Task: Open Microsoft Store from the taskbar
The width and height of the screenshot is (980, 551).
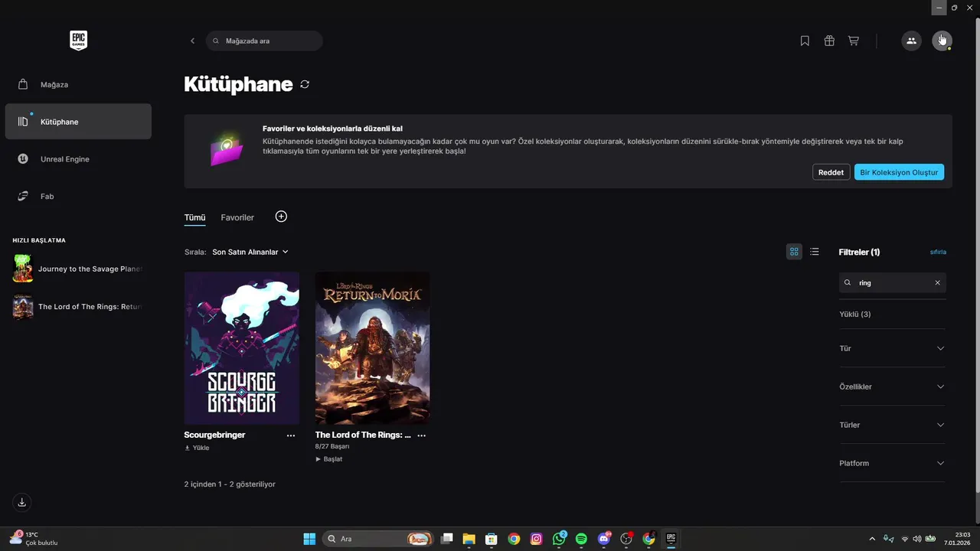Action: point(492,539)
